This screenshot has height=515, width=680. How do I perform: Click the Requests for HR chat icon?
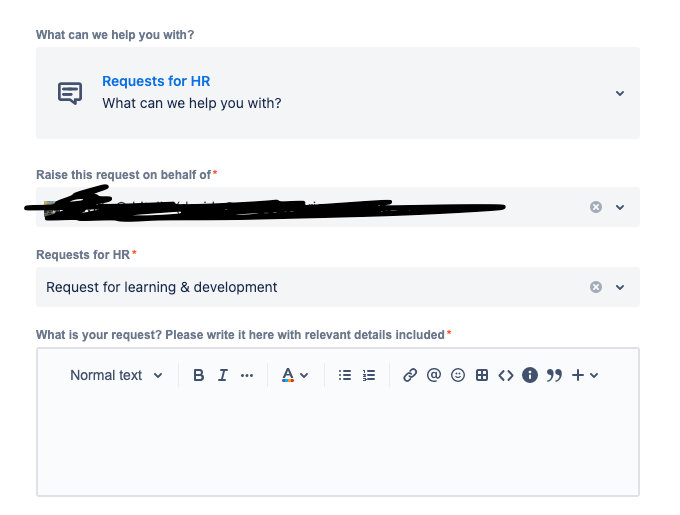click(x=70, y=93)
